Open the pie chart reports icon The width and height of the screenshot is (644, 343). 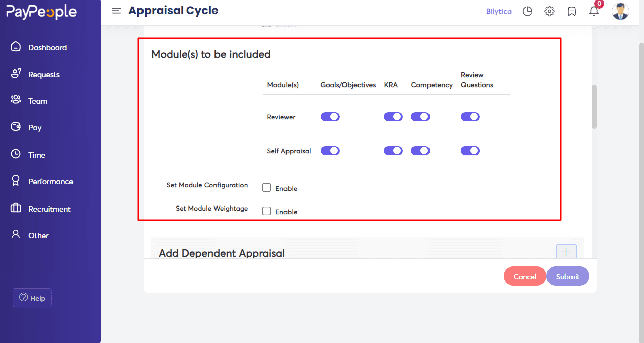tap(527, 11)
